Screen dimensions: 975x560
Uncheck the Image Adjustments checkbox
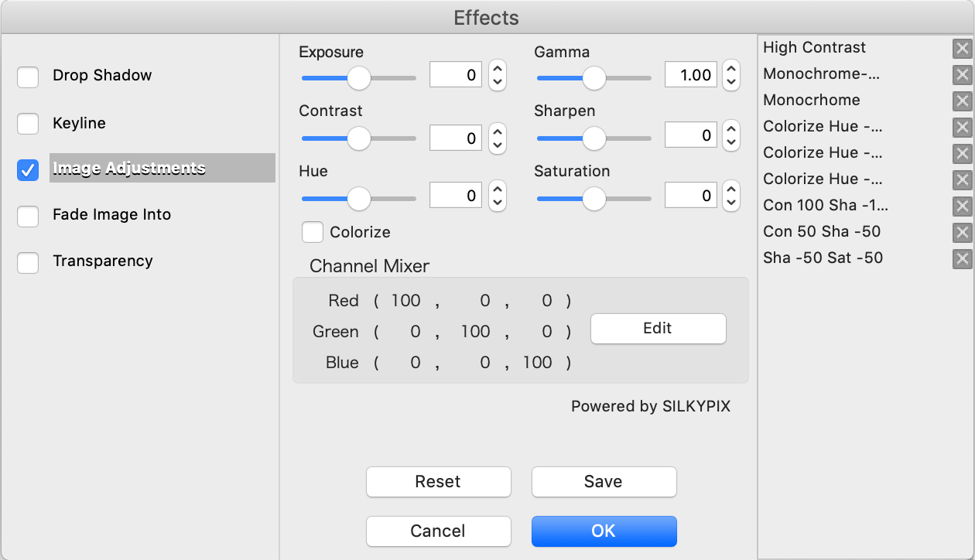coord(28,170)
